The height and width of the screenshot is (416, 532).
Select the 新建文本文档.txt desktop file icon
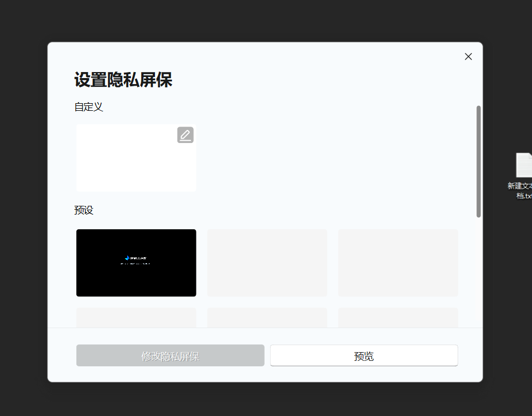tap(524, 165)
